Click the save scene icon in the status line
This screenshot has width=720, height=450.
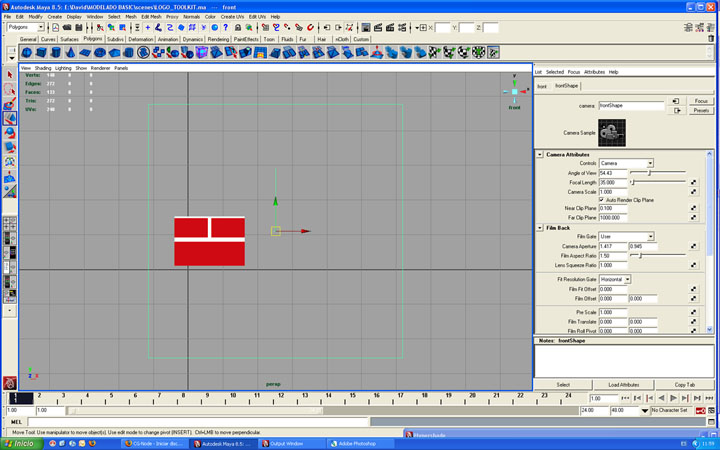(79, 28)
